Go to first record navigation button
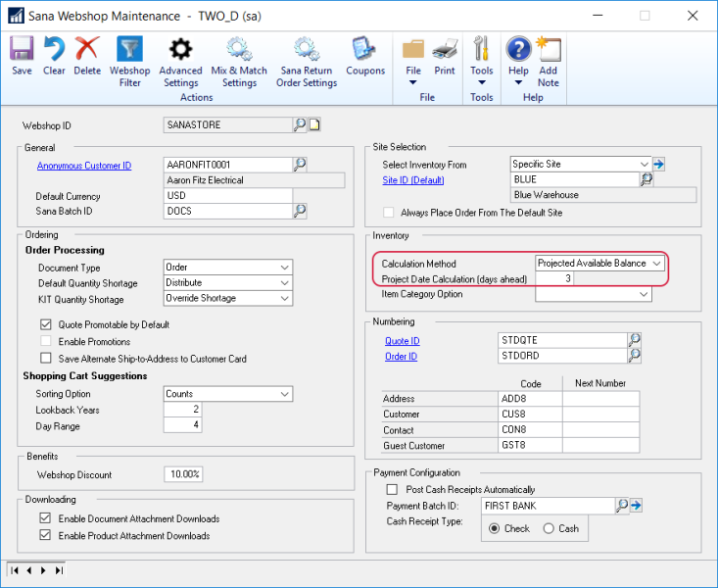The image size is (718, 588). coord(14,570)
